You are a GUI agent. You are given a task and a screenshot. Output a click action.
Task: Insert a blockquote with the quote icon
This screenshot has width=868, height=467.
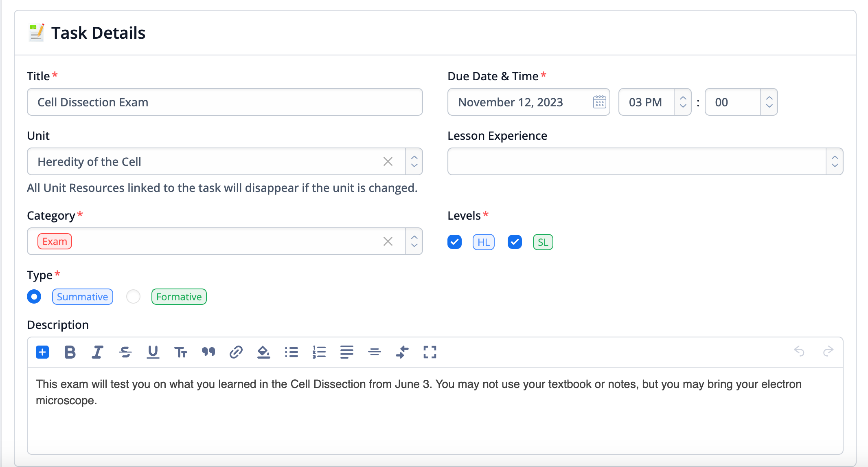pyautogui.click(x=208, y=352)
